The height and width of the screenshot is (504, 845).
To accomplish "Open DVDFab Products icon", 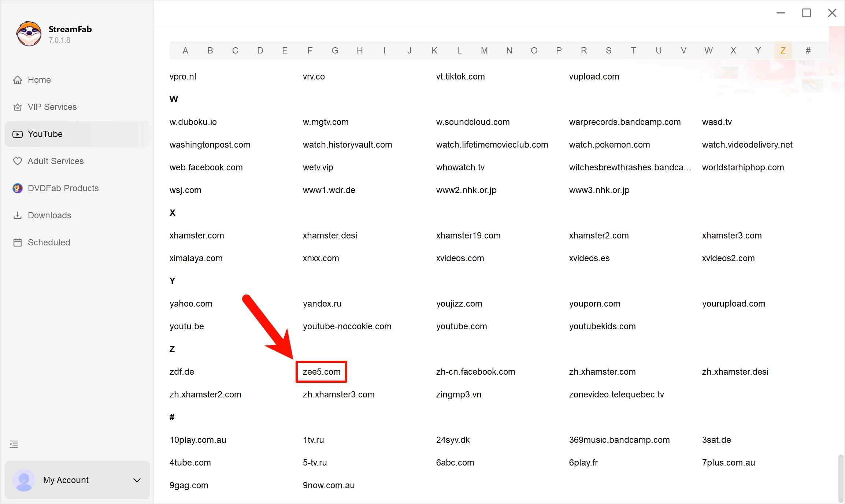I will 17,188.
